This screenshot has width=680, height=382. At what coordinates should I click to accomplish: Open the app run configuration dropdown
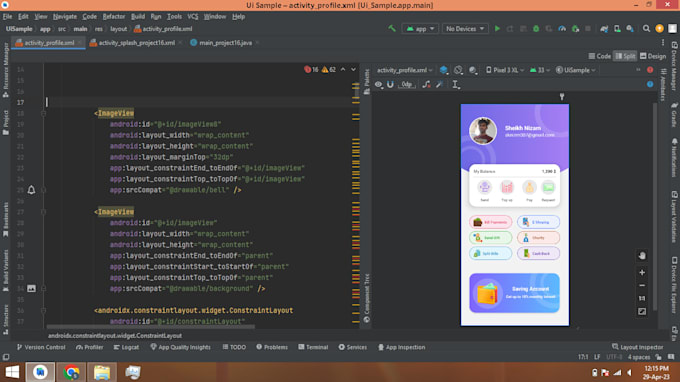click(420, 29)
